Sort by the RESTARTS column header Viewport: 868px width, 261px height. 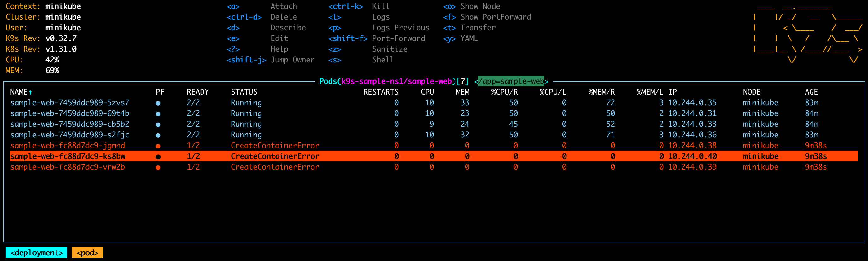pos(381,92)
